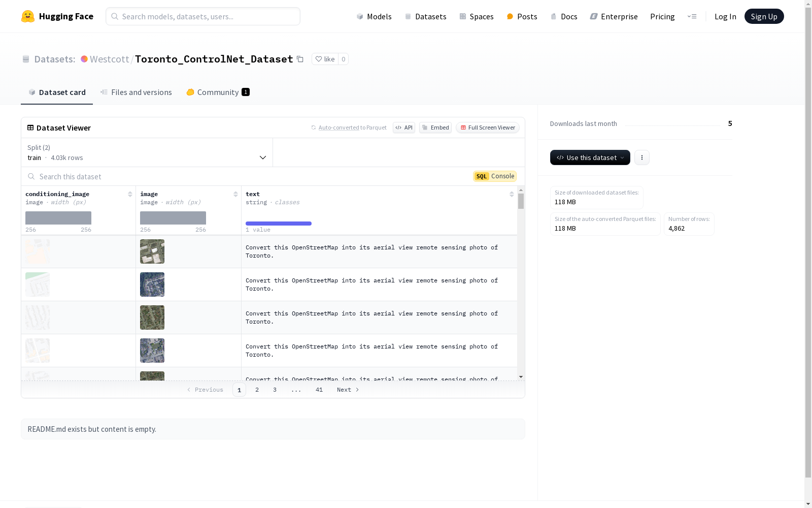This screenshot has width=812, height=508.
Task: Click the Embed button
Action: click(x=435, y=128)
